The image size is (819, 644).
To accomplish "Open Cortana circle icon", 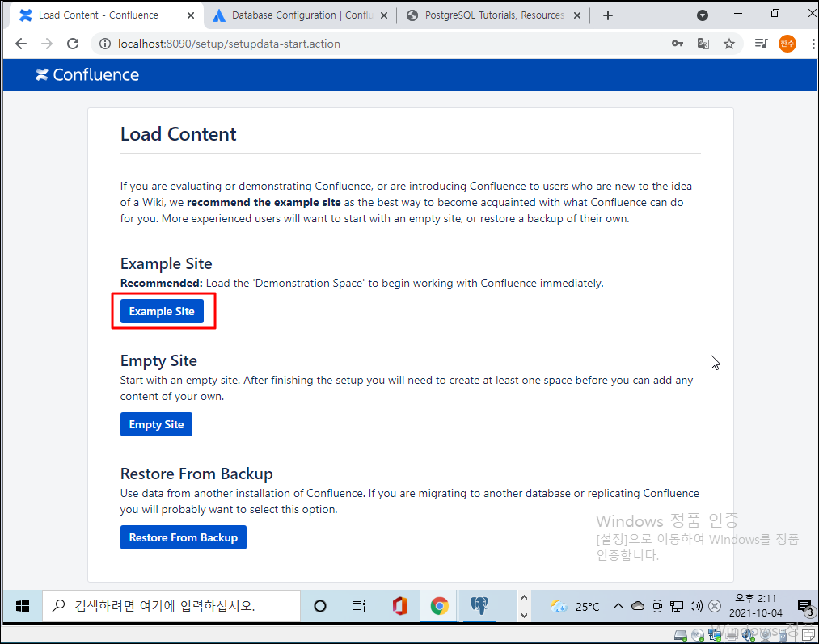I will tap(319, 606).
